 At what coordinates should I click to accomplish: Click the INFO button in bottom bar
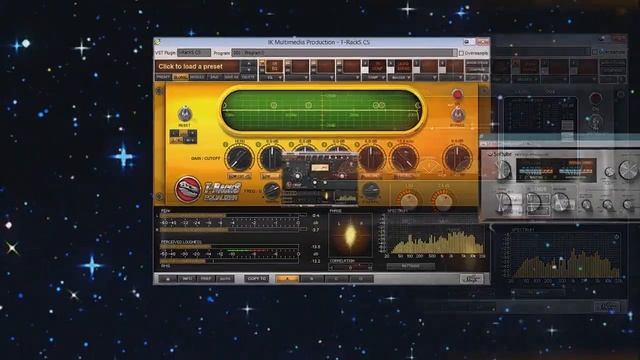(187, 279)
